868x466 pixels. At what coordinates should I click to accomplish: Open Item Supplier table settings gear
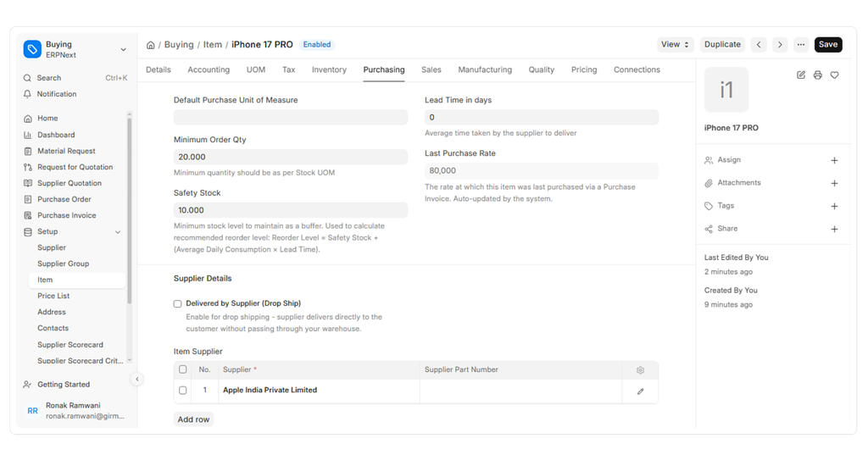pyautogui.click(x=641, y=370)
